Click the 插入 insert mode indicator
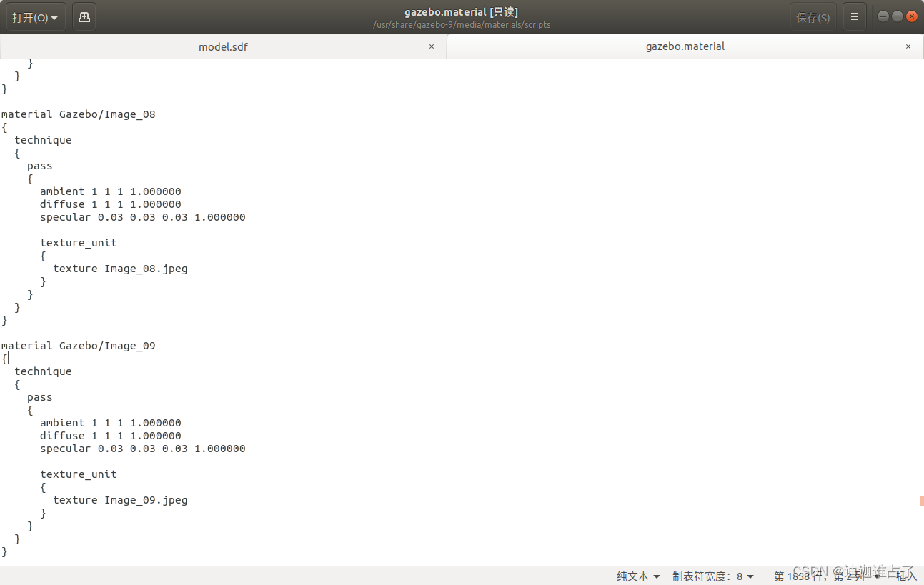 point(905,576)
